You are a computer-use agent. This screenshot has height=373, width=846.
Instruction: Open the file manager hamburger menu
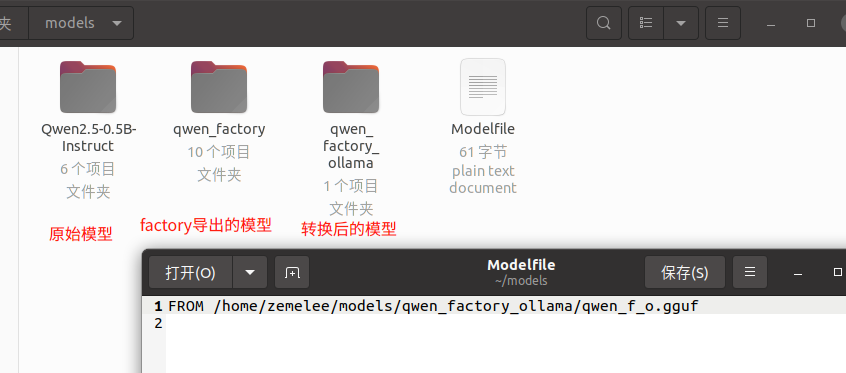(723, 23)
